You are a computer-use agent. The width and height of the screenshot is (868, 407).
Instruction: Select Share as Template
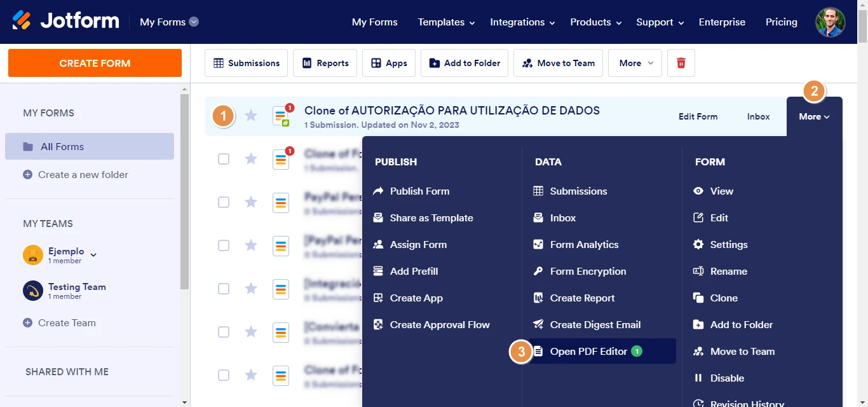point(431,217)
